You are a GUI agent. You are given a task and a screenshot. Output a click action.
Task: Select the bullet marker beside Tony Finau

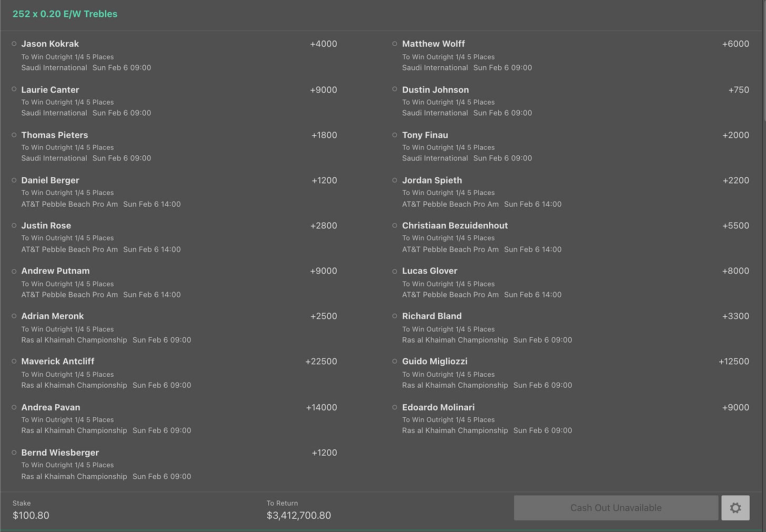point(395,135)
